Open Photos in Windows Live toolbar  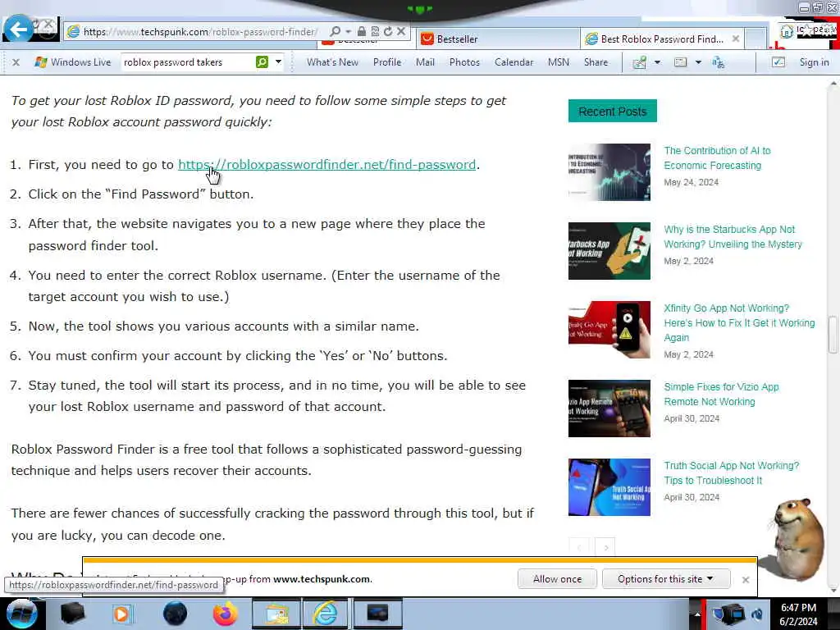click(x=464, y=62)
